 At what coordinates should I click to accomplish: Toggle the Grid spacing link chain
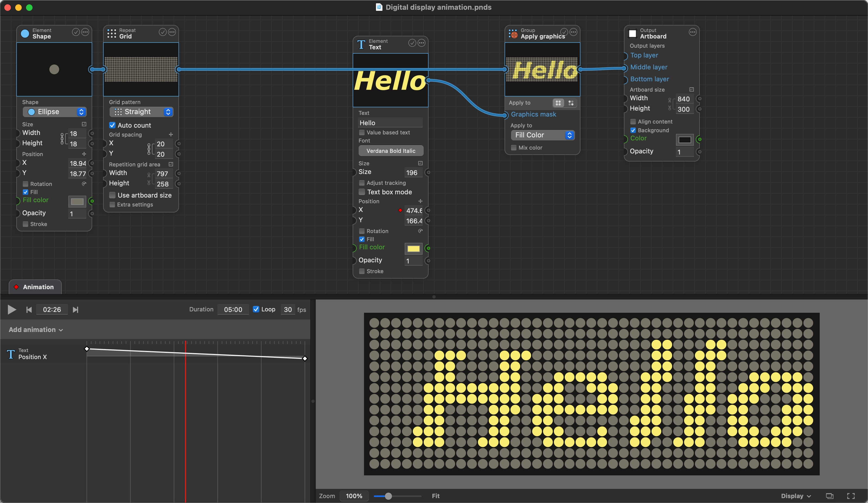149,149
